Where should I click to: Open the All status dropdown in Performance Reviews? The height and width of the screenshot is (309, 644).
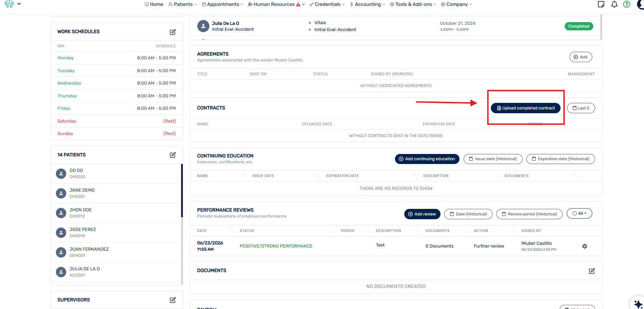click(x=579, y=213)
